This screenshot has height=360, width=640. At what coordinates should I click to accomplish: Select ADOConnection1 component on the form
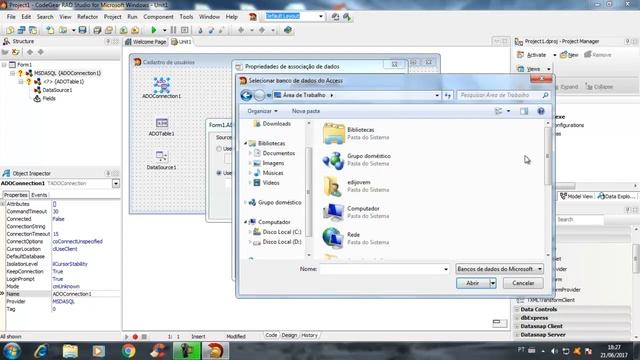click(x=161, y=87)
